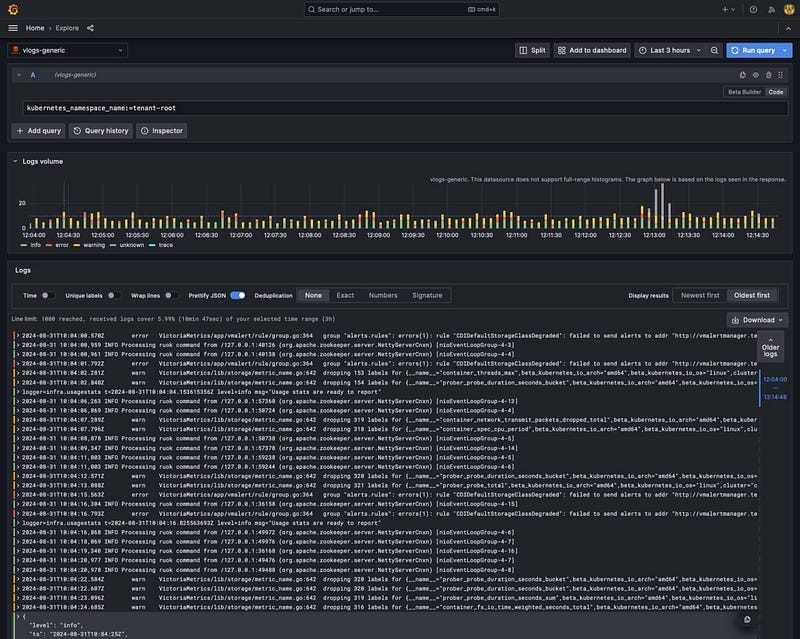
Task: Click the Add query button
Action: tap(38, 131)
